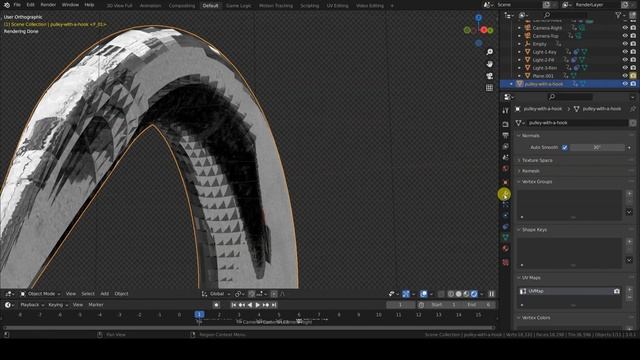640x360 pixels.
Task: Open the Tool properties tab icon
Action: coord(505,111)
